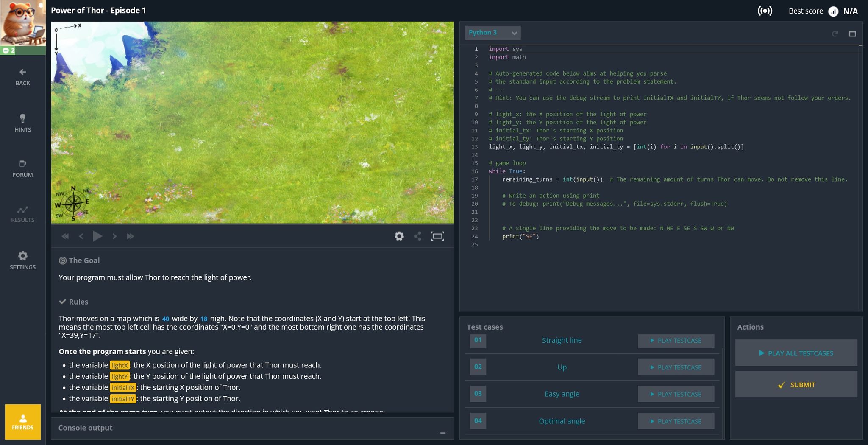Play all testcases
This screenshot has width=868, height=445.
tap(796, 353)
